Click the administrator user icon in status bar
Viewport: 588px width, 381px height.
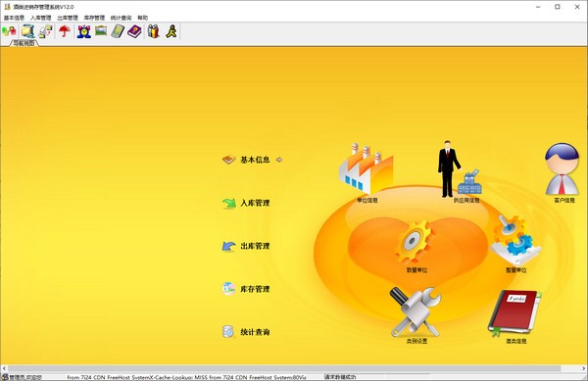(5, 377)
